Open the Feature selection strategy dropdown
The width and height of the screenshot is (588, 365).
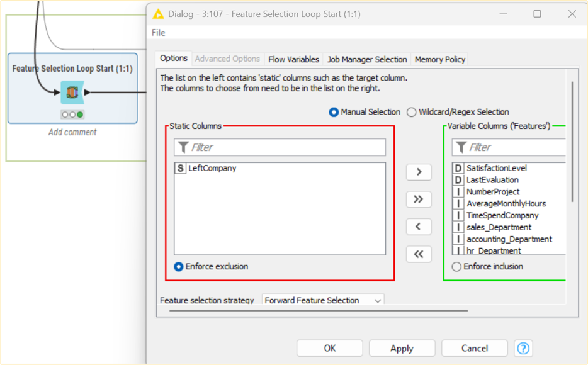pyautogui.click(x=323, y=300)
